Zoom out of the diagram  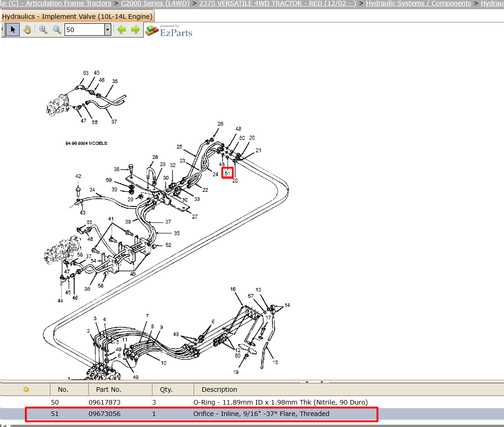click(x=57, y=30)
